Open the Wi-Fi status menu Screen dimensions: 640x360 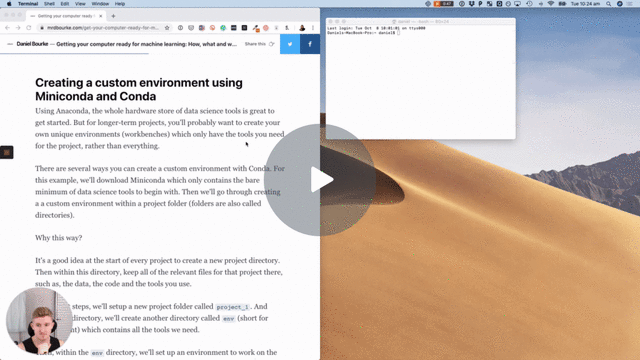[x=551, y=4]
